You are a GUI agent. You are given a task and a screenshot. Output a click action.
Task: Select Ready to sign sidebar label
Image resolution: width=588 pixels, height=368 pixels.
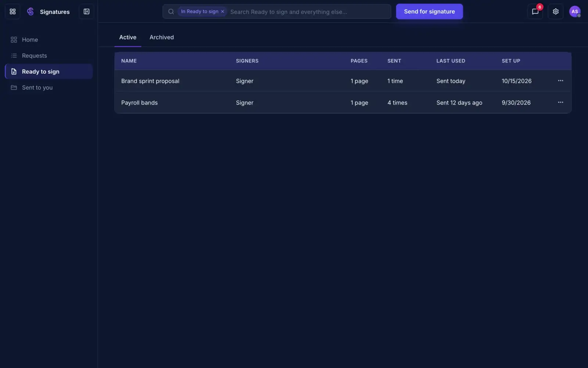click(40, 71)
